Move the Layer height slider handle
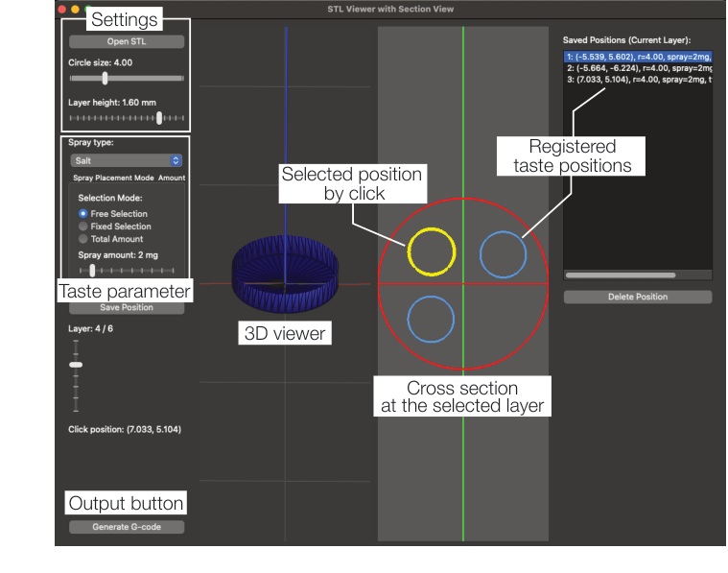Image resolution: width=728 pixels, height=573 pixels. pos(159,118)
